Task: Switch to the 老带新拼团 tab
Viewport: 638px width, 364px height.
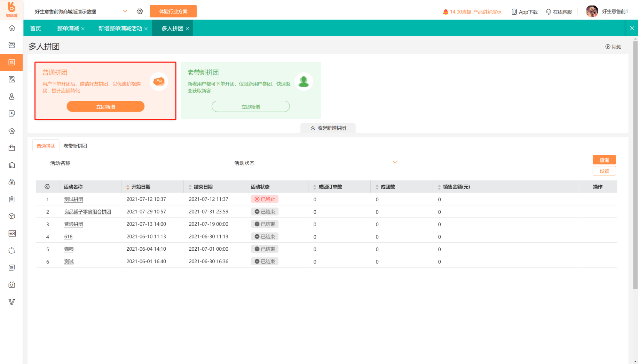Action: click(75, 146)
